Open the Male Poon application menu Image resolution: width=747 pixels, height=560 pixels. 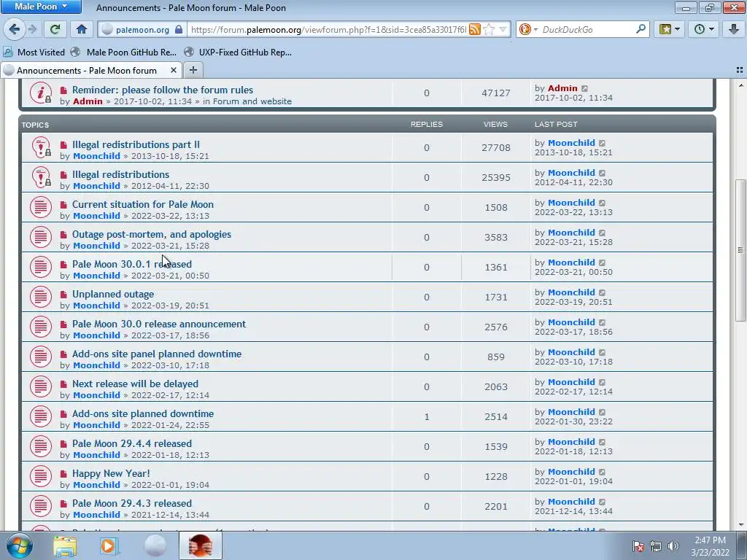click(41, 7)
